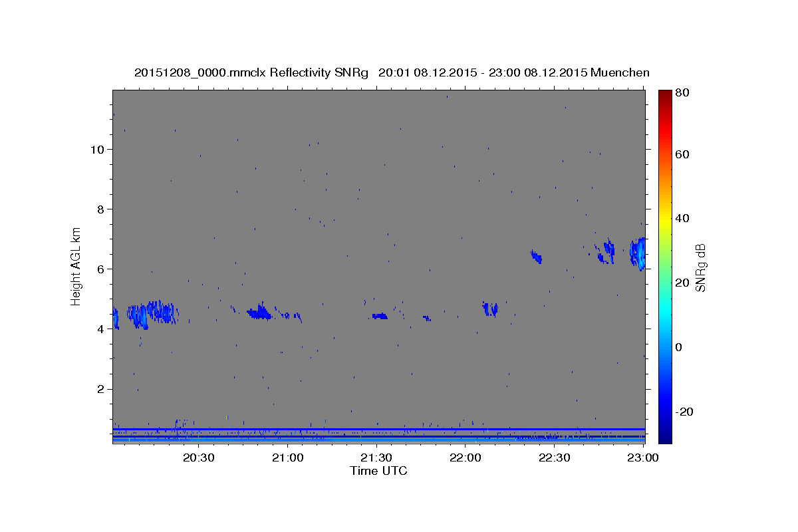The image size is (798, 532).
Task: Click the cloud echo near 22:07 at 4.7 km
Action: click(x=490, y=309)
